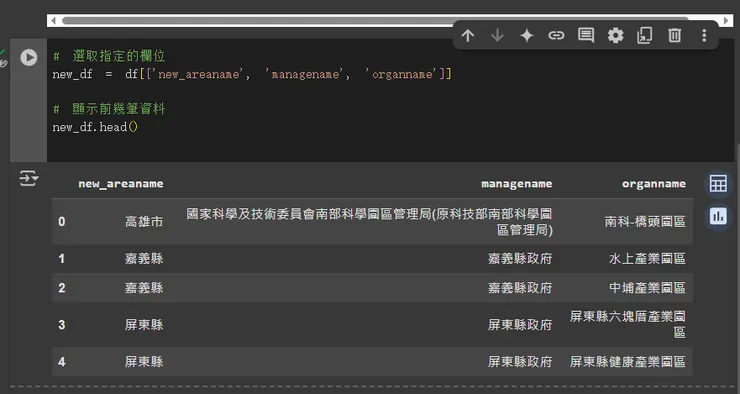
Task: Click horizontal scrollbar left arrow
Action: click(53, 20)
